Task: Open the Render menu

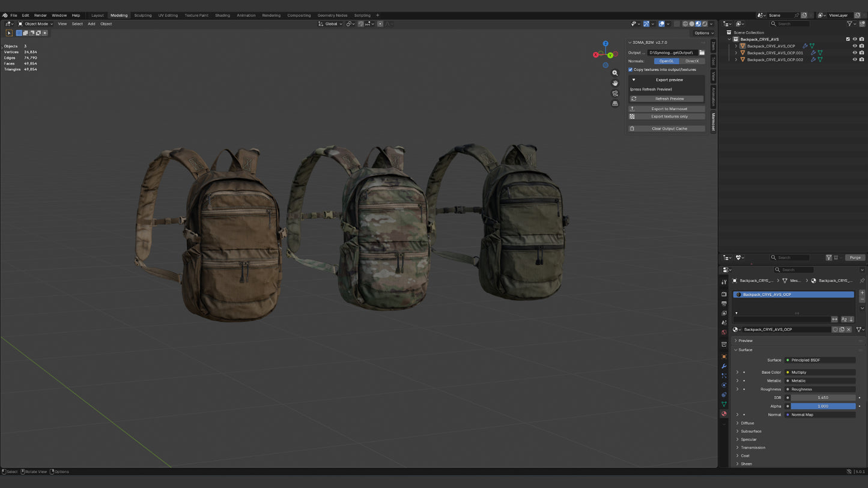Action: pyautogui.click(x=40, y=16)
